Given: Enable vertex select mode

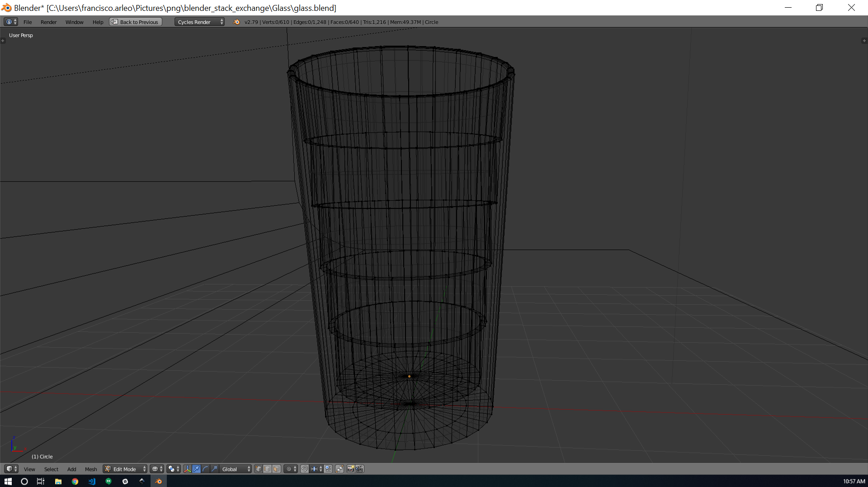Looking at the screenshot, I should point(259,469).
